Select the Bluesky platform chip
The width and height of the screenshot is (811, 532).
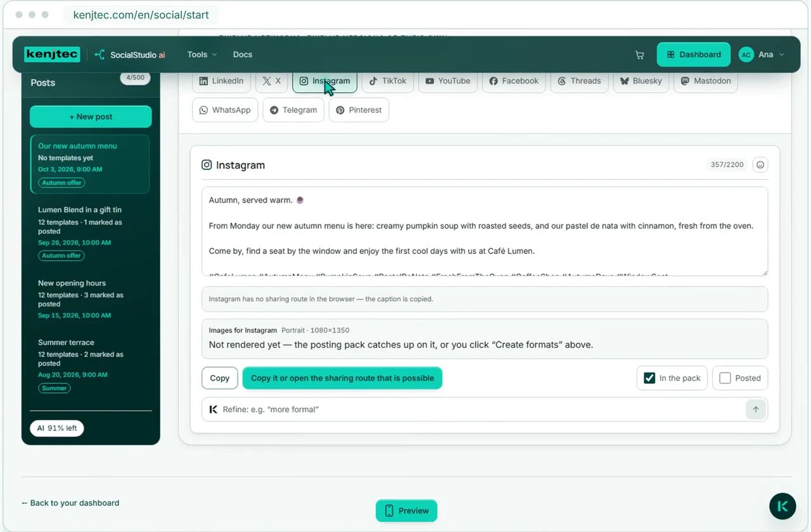[x=641, y=81]
